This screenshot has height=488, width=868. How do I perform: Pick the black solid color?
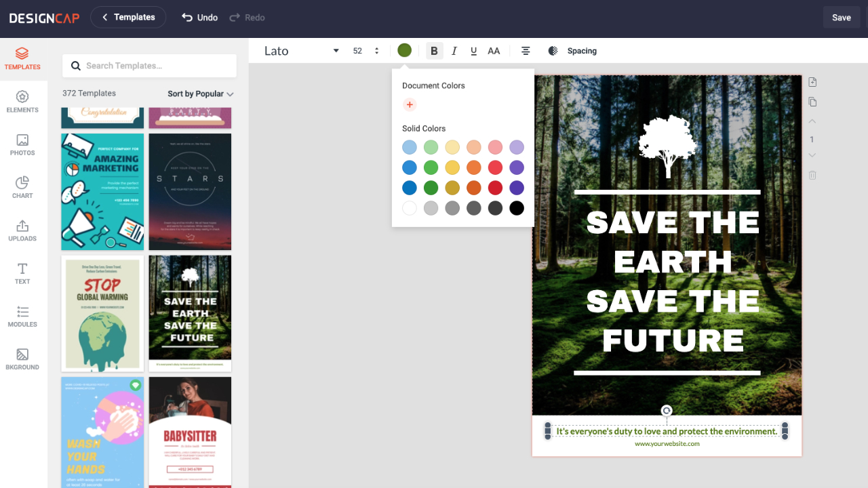517,208
